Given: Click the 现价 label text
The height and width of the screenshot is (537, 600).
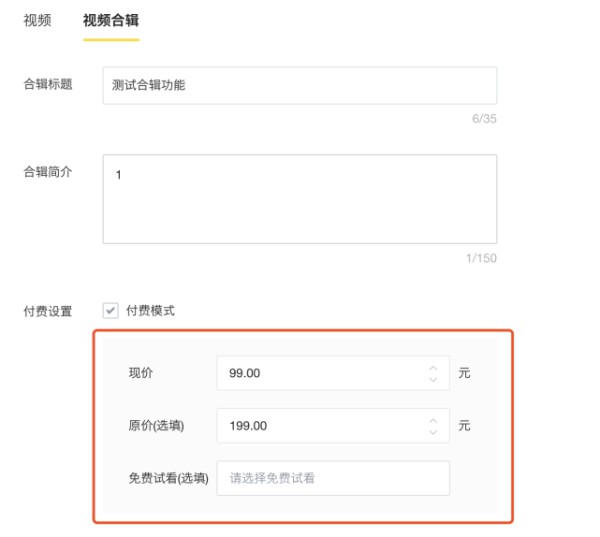Looking at the screenshot, I should click(141, 373).
